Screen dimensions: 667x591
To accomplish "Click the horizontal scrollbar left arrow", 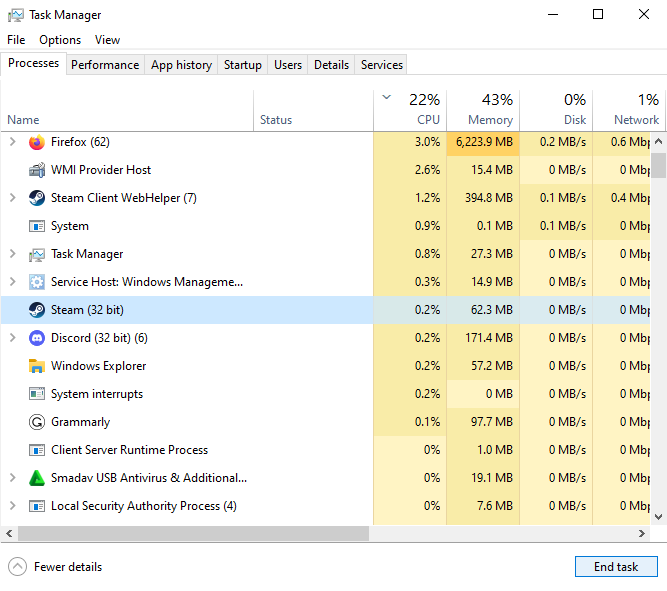I will coord(9,534).
